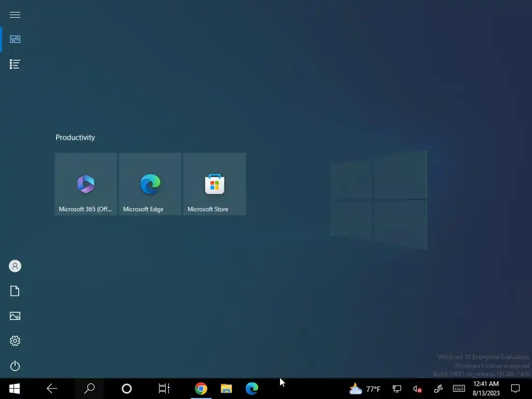532x399 pixels.
Task: Switch to Google Chrome on taskbar
Action: (x=201, y=389)
